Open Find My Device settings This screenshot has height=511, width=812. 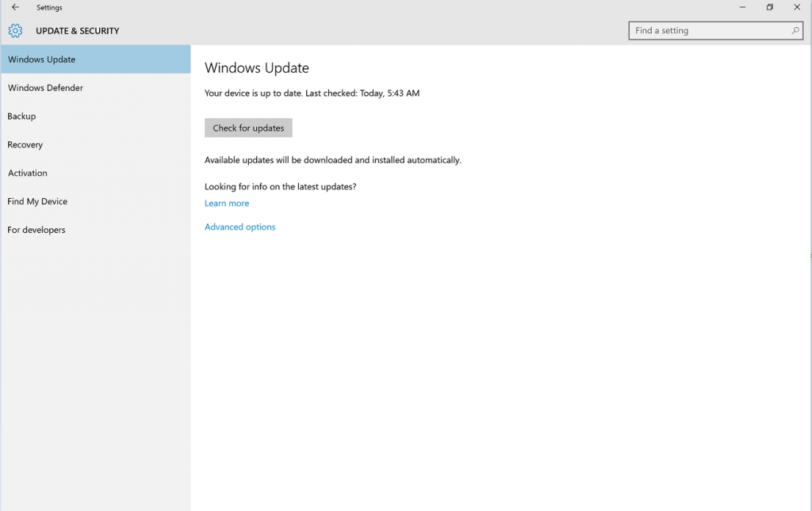coord(37,202)
